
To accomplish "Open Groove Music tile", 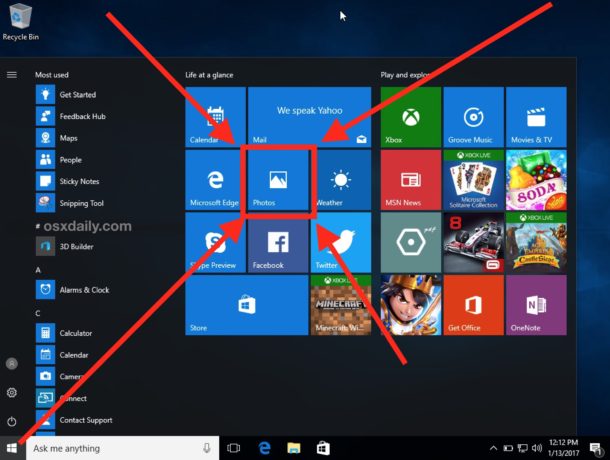I will point(473,116).
